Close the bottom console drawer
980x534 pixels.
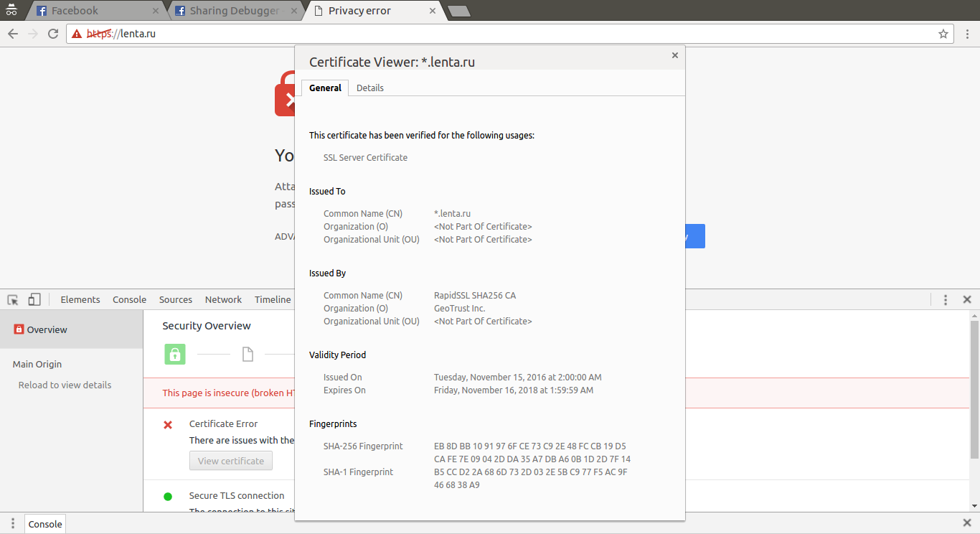(x=967, y=523)
